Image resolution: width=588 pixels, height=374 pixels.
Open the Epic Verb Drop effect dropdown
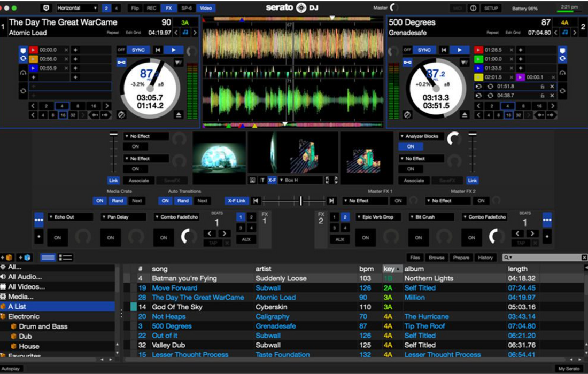pyautogui.click(x=378, y=217)
